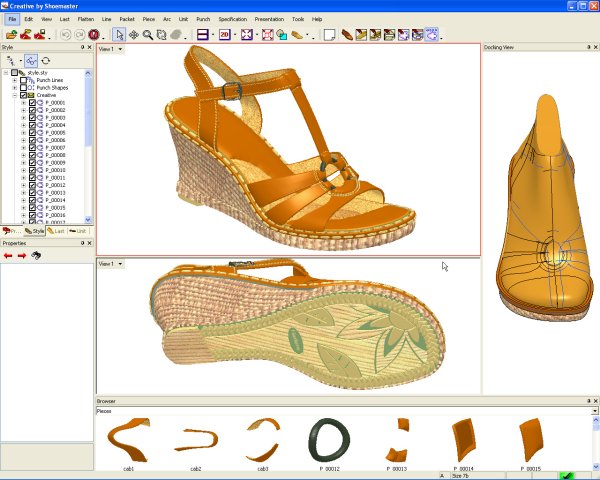Expand the P_00002 tree node

[x=23, y=110]
